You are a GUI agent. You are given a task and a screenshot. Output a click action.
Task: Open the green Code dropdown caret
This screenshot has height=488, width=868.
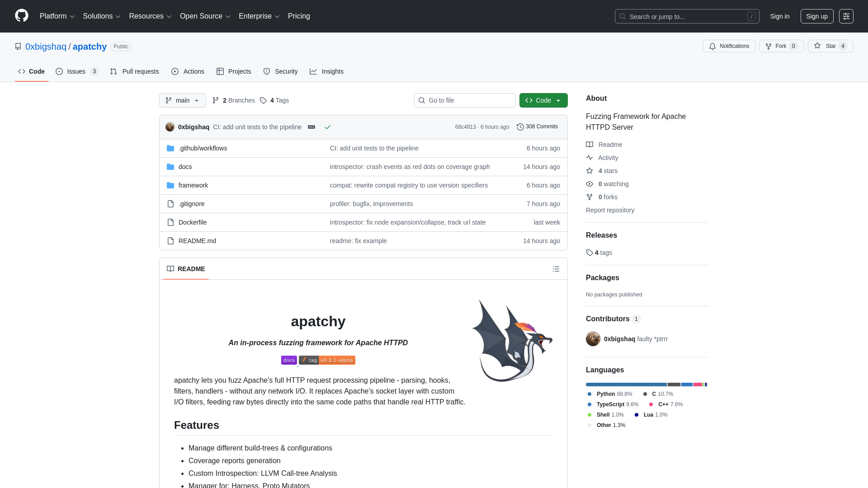pos(561,100)
